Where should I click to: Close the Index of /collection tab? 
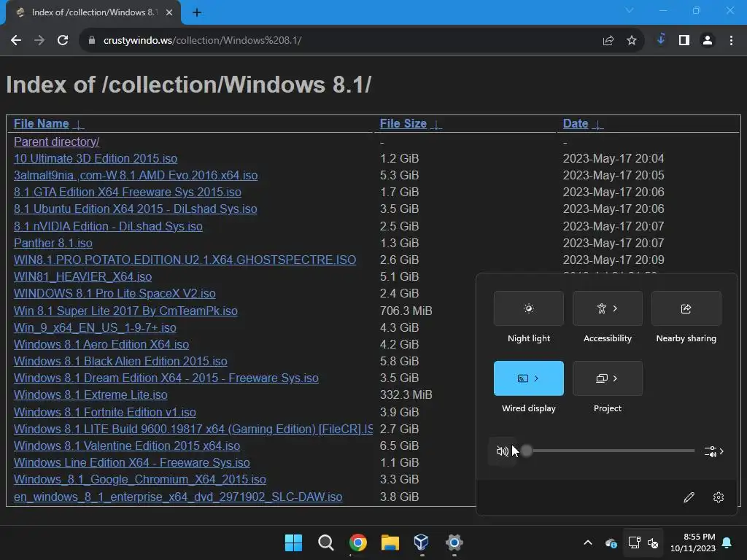[x=169, y=13]
